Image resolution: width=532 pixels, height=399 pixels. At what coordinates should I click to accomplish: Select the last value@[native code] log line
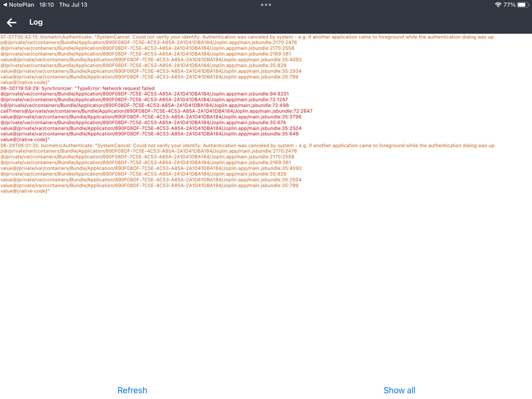tap(25, 191)
